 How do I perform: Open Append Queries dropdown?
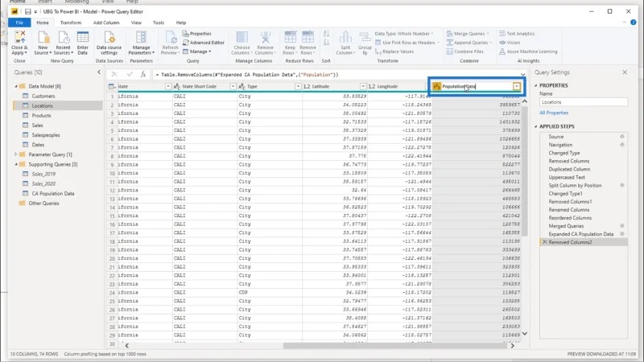pos(469,43)
